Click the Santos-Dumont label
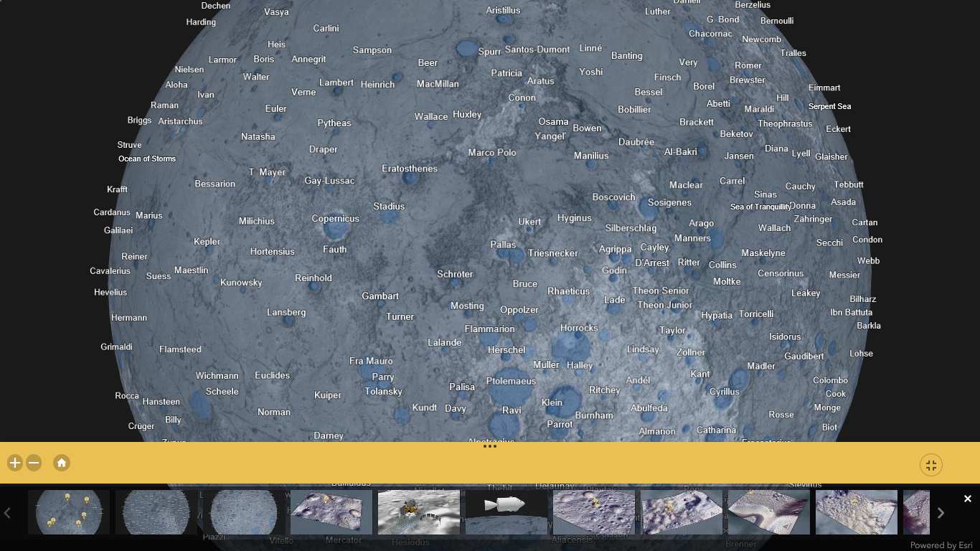This screenshot has height=551, width=980. point(537,50)
